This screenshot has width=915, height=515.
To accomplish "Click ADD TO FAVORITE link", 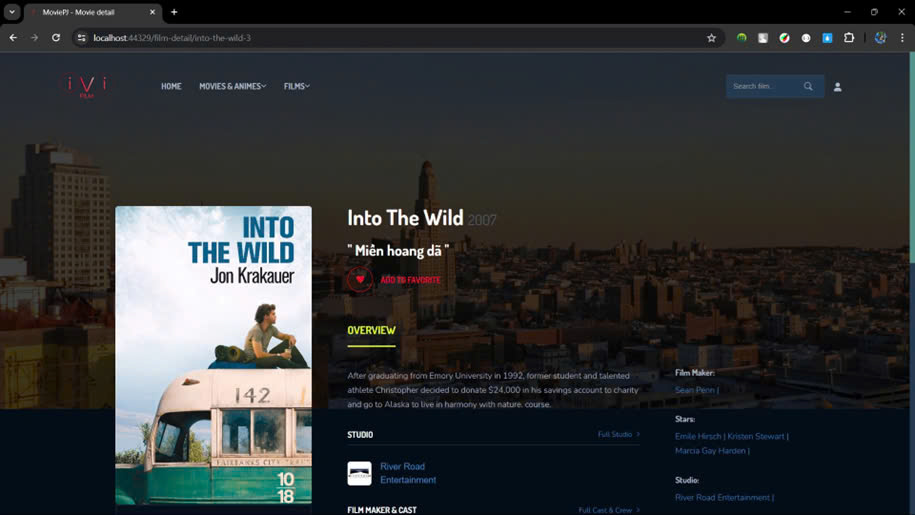I will tap(410, 280).
